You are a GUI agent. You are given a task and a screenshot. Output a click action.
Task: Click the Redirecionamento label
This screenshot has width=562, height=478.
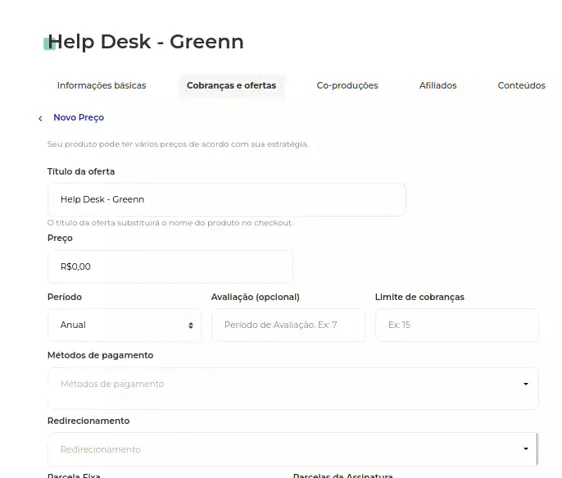89,421
